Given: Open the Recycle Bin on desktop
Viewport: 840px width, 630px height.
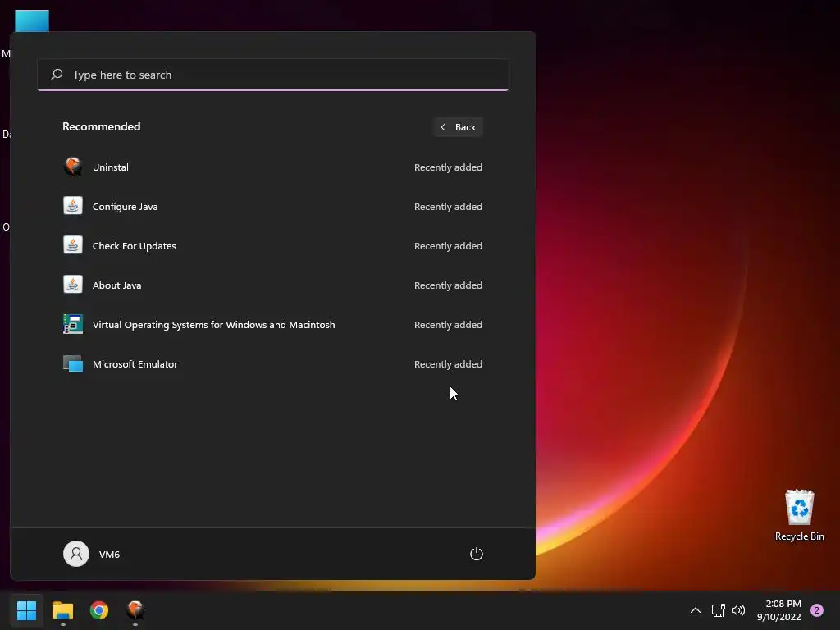Looking at the screenshot, I should pos(799,515).
